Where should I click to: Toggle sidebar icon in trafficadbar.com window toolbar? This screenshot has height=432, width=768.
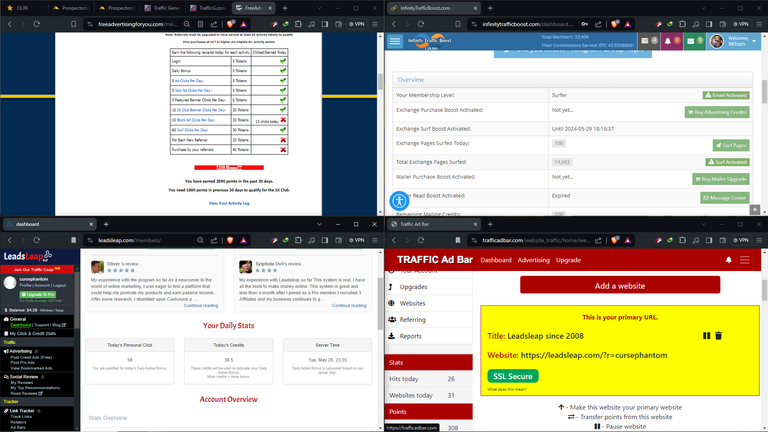pos(709,240)
